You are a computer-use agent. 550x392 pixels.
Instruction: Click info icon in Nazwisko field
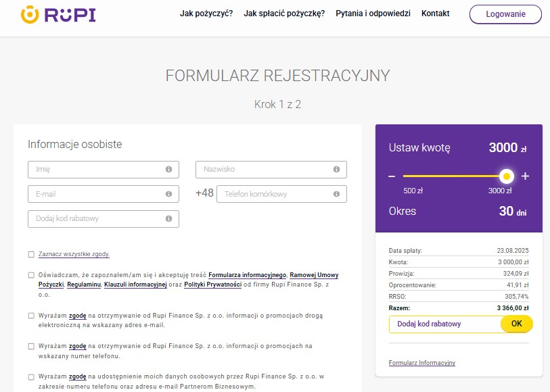[336, 170]
